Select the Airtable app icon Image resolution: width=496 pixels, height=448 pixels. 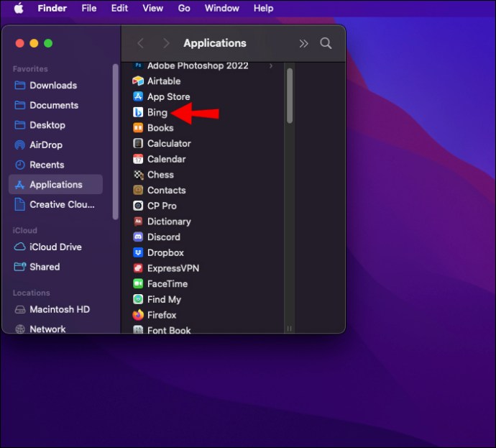click(x=138, y=81)
